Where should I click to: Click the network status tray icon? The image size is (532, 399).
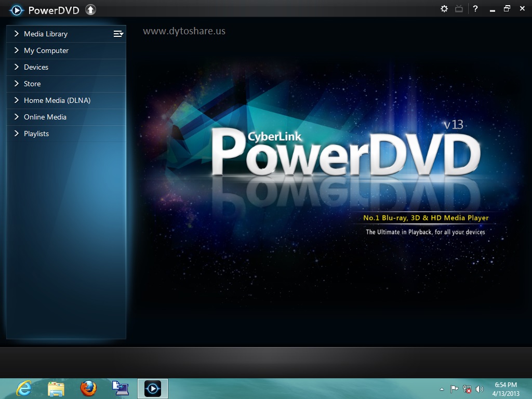pyautogui.click(x=467, y=389)
